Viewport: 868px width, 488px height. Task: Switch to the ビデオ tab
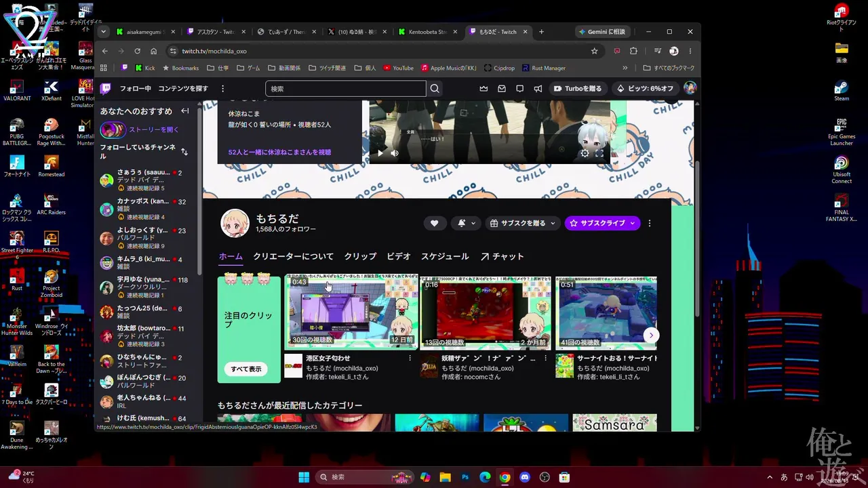tap(399, 257)
